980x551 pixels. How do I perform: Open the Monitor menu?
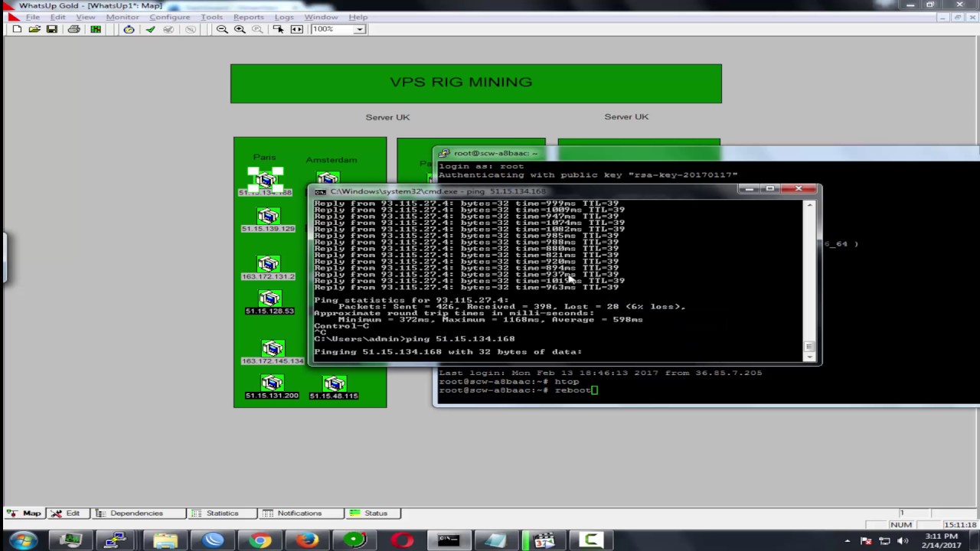122,17
